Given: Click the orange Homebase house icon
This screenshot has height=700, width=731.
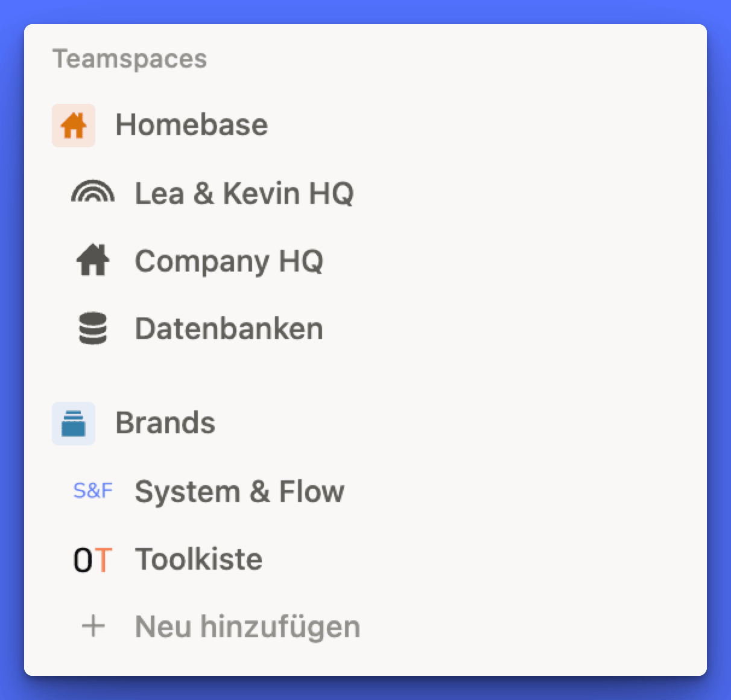Looking at the screenshot, I should pyautogui.click(x=74, y=126).
